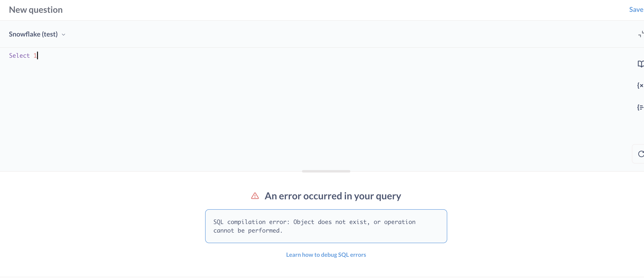The height and width of the screenshot is (279, 644).
Task: Open the SQL snippets sidebar
Action: pyautogui.click(x=641, y=108)
